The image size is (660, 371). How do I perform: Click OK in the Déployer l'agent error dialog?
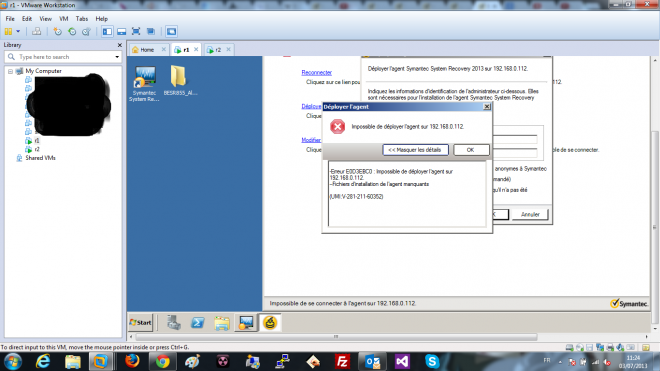click(x=471, y=150)
